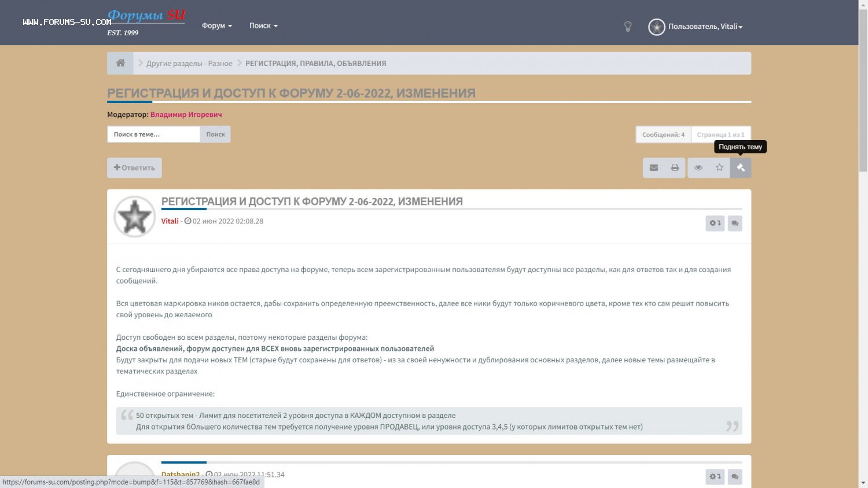Click the home icon in breadcrumbs
The height and width of the screenshot is (488, 868).
coord(120,63)
